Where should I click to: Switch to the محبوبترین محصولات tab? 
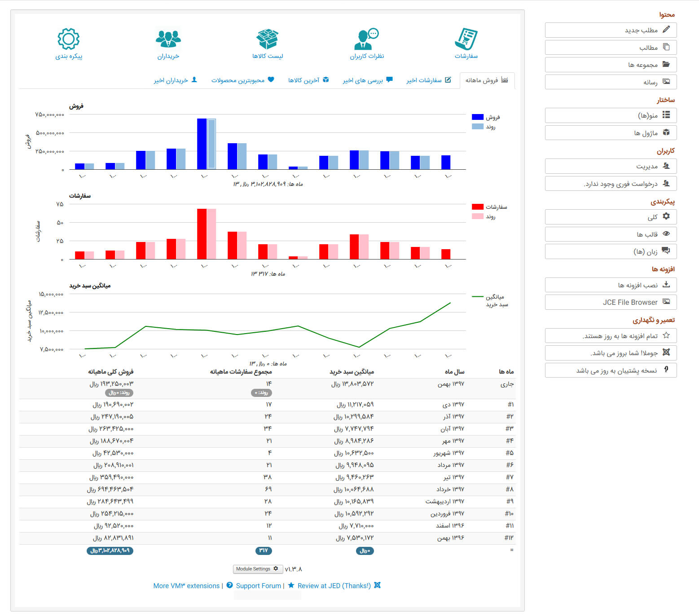(242, 80)
